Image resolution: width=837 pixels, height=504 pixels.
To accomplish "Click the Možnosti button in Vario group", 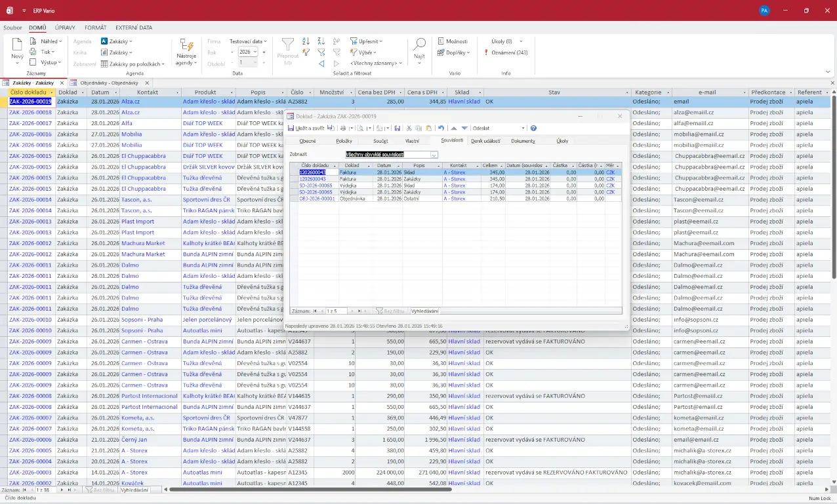I will pyautogui.click(x=452, y=41).
